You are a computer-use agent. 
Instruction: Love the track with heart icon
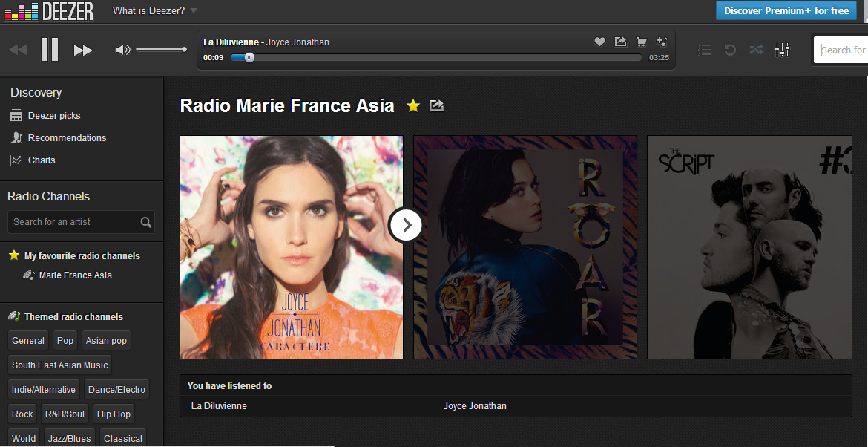(599, 42)
